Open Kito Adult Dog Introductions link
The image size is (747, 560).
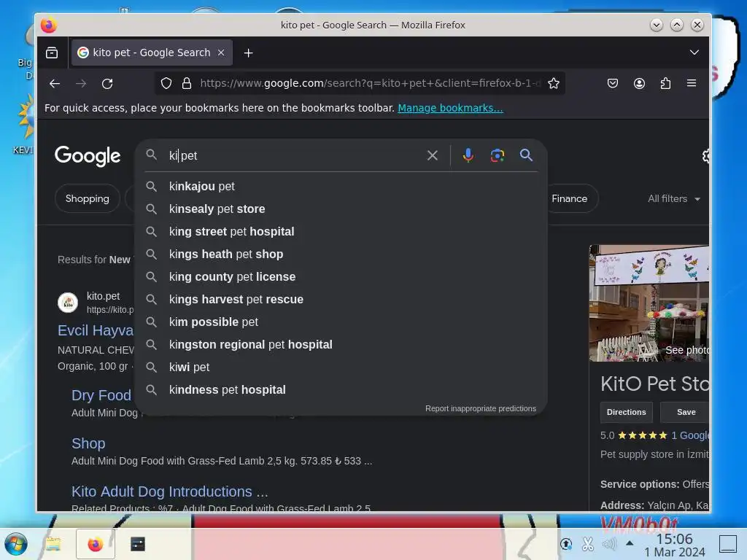[169, 491]
